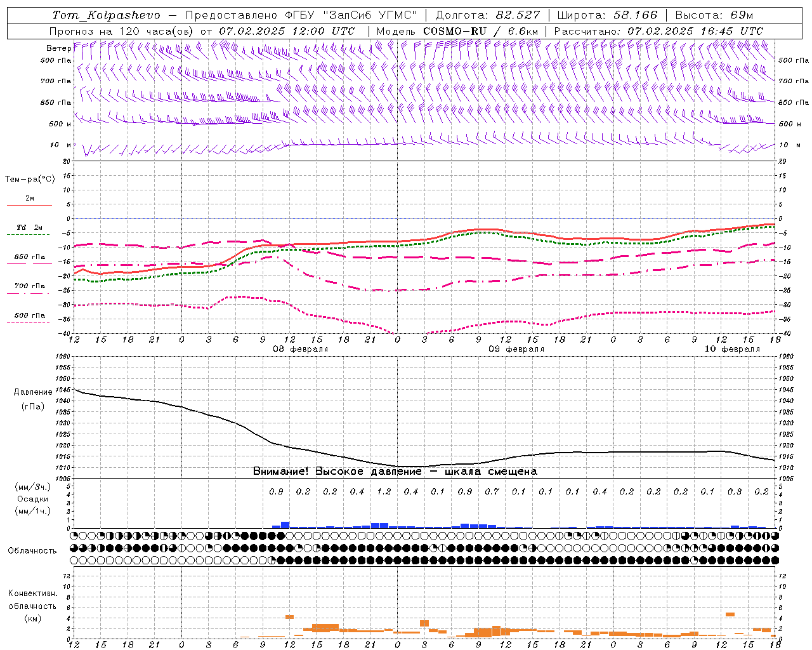Click the station name Tom_Kolpashevo in header
The width and height of the screenshot is (812, 650).
click(106, 15)
